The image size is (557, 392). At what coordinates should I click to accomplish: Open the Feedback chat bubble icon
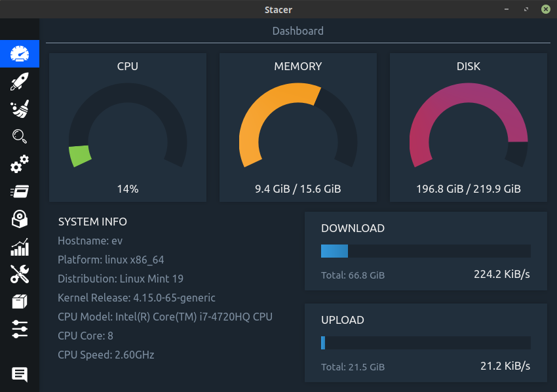tap(20, 374)
